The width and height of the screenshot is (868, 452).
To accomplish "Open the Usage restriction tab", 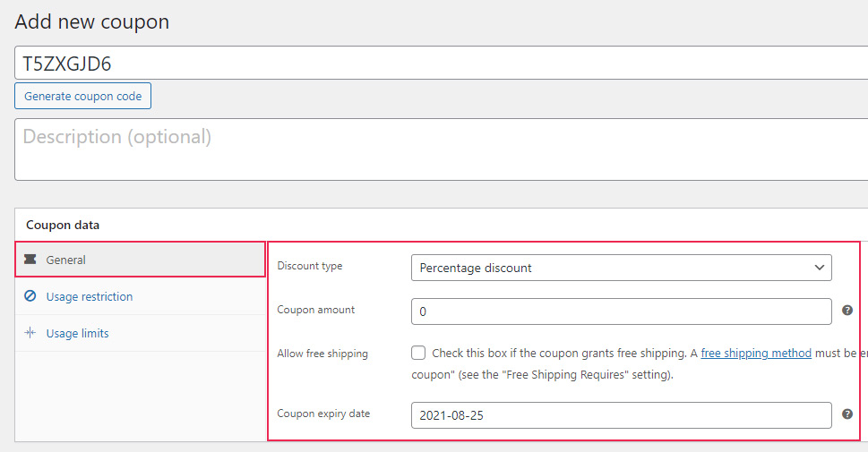I will (89, 296).
